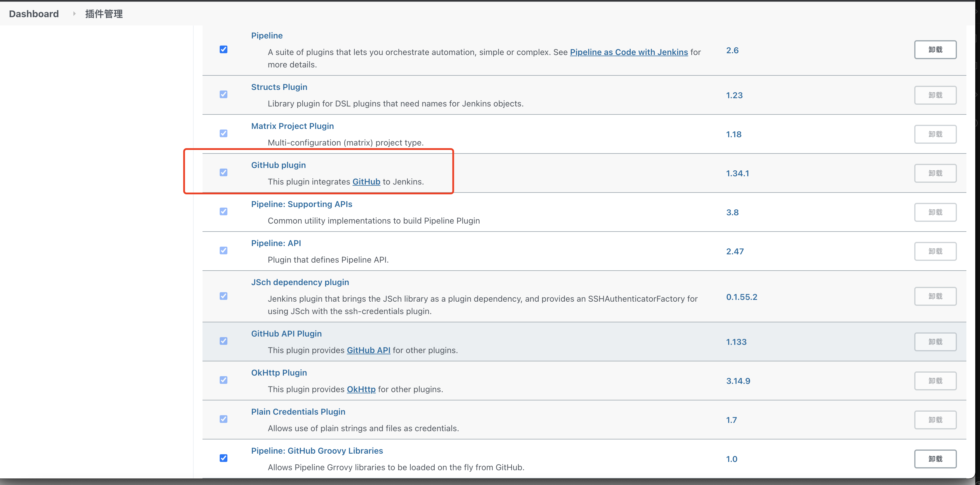The width and height of the screenshot is (980, 485).
Task: Open the OkHttp link in description
Action: coord(361,389)
